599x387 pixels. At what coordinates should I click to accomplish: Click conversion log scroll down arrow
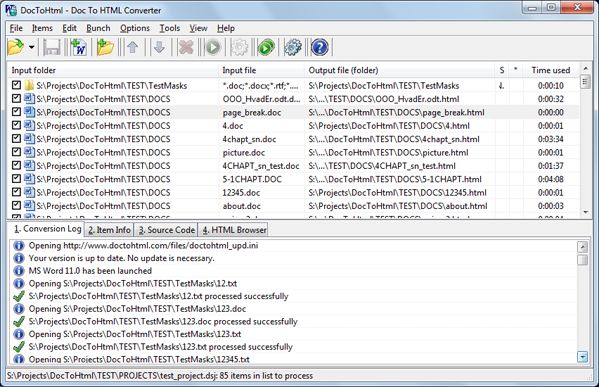[582, 357]
